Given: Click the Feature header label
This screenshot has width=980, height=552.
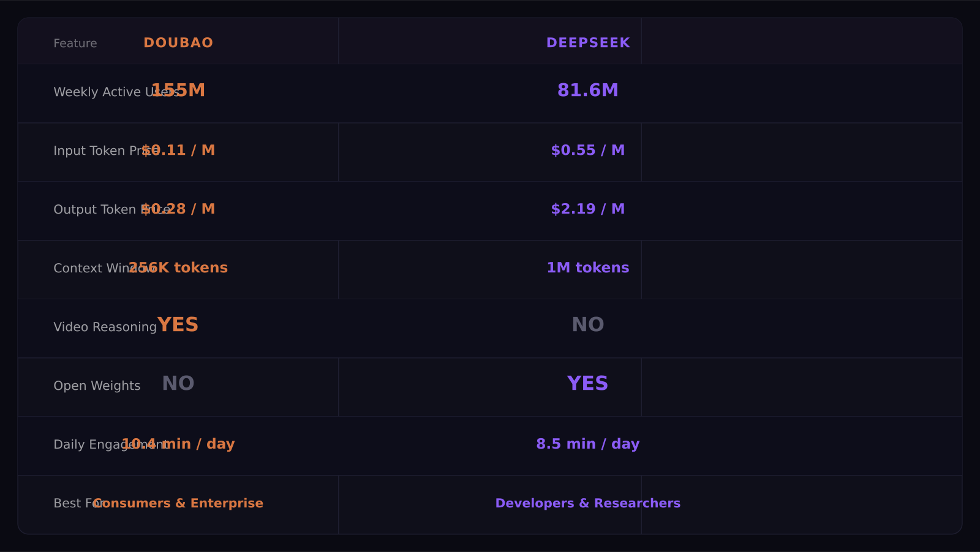Looking at the screenshot, I should (x=75, y=43).
